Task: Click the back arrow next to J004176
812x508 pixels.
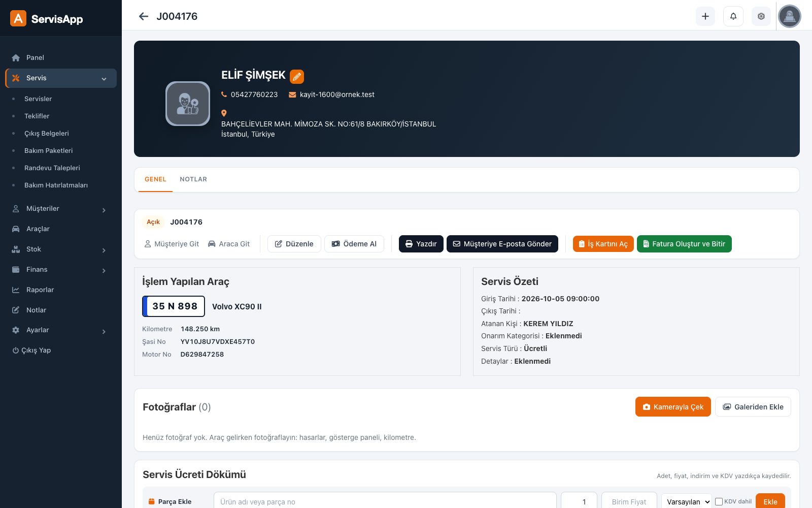Action: pyautogui.click(x=144, y=16)
